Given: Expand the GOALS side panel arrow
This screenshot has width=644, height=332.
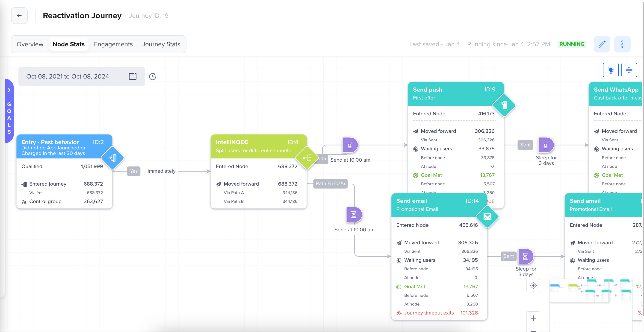Looking at the screenshot, I should pos(9,90).
